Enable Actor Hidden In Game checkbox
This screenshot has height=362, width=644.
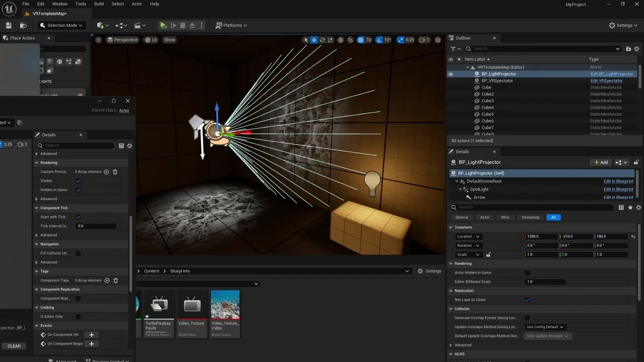coord(527,273)
